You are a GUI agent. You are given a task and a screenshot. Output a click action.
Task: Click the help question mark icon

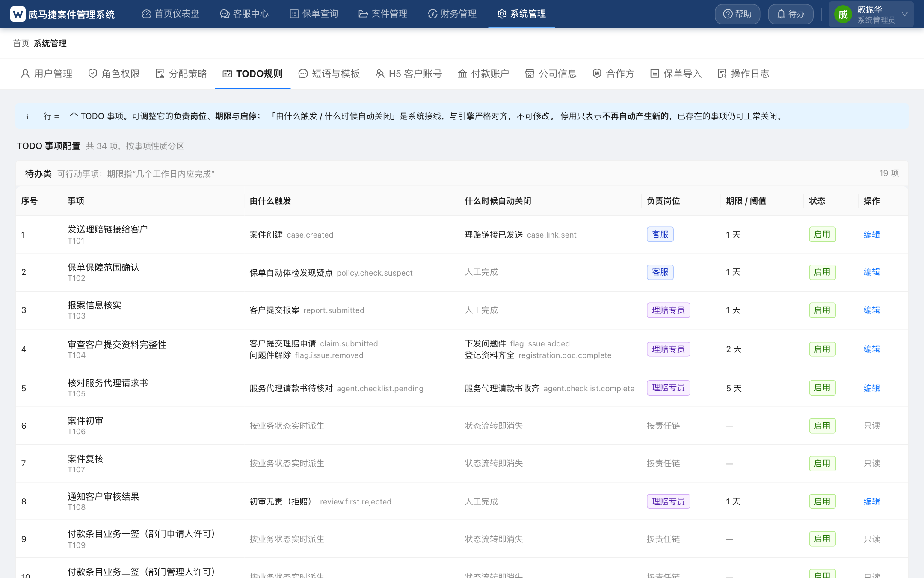click(x=728, y=14)
